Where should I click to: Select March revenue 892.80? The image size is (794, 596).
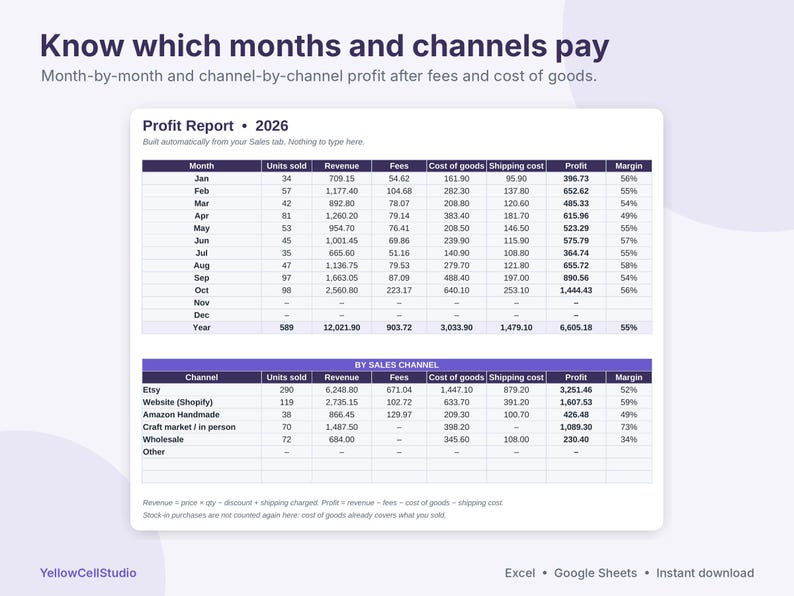(341, 204)
